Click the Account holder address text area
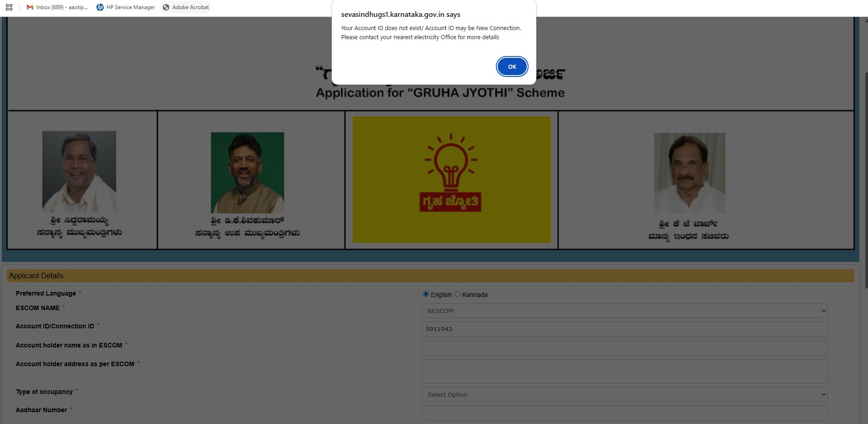 pos(625,371)
